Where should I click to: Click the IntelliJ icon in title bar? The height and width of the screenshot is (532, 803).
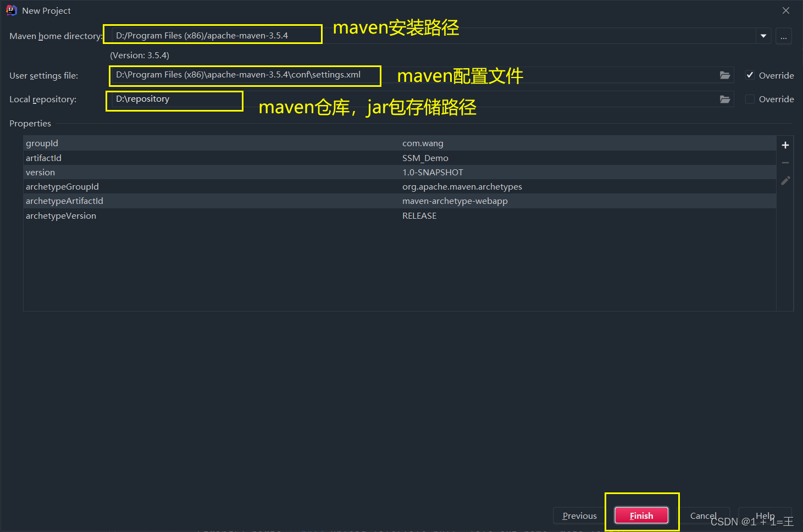point(12,10)
